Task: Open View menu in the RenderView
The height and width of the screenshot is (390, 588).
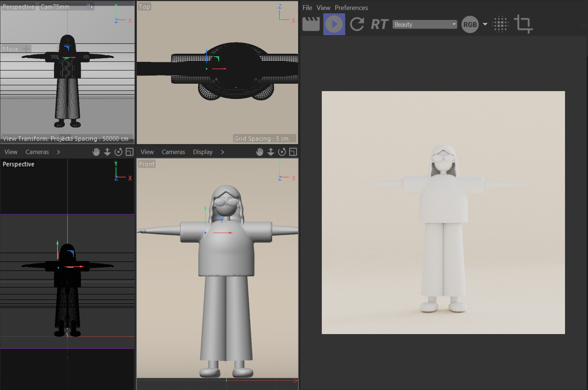Action: [x=323, y=8]
